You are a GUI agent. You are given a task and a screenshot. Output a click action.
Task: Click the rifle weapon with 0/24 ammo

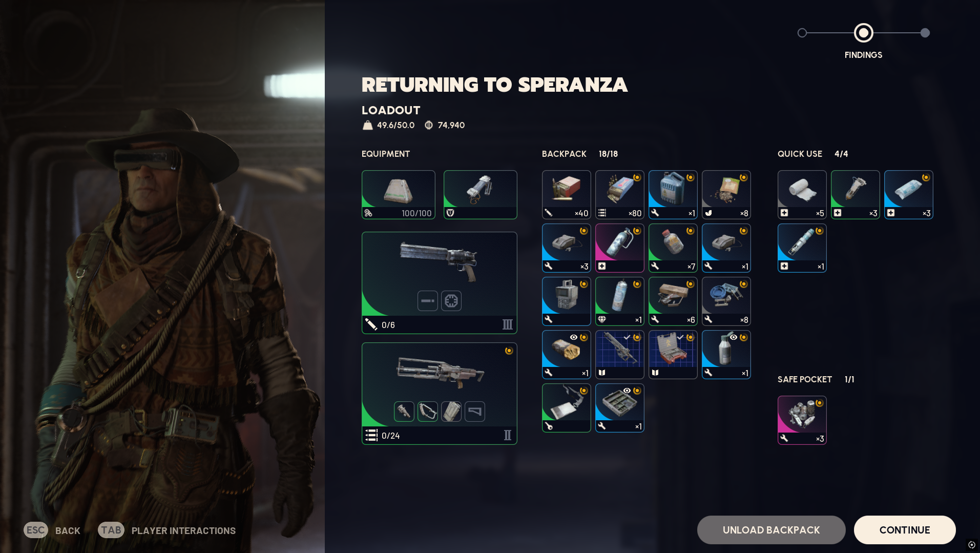tap(439, 393)
